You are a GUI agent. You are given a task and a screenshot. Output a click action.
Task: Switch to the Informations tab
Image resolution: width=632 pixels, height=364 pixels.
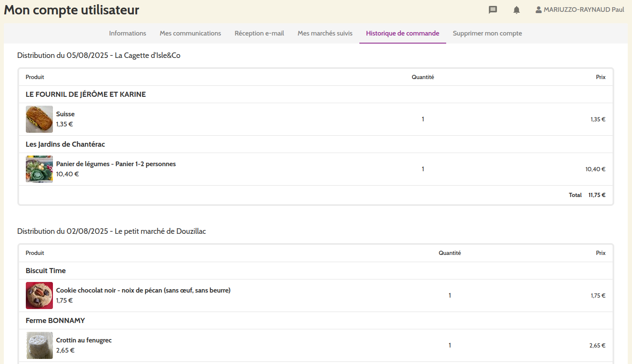[127, 33]
